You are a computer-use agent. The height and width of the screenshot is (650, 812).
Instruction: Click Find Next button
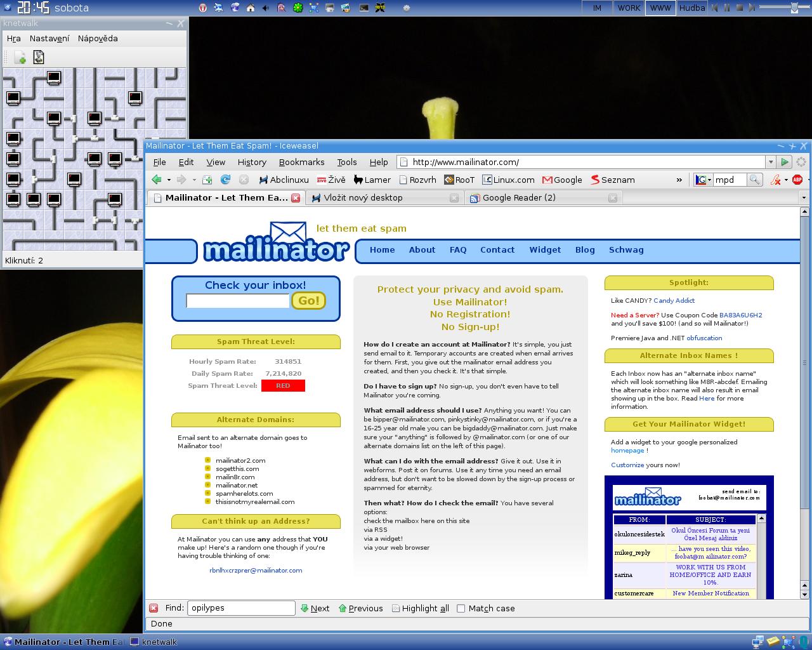pyautogui.click(x=315, y=608)
